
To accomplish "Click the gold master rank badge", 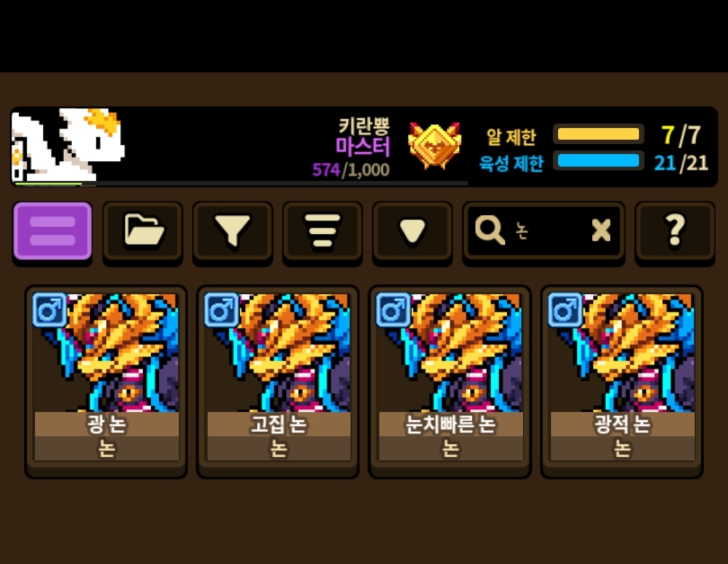I will [x=435, y=146].
